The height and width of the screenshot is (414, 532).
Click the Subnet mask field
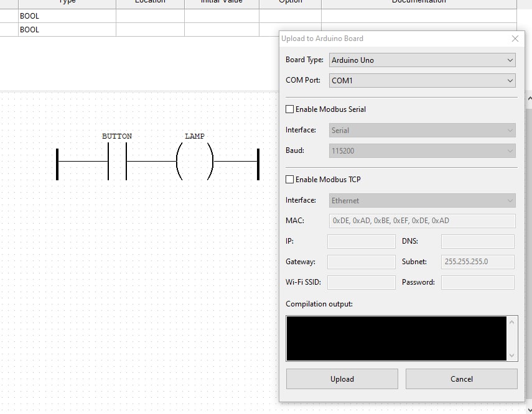[x=477, y=262]
